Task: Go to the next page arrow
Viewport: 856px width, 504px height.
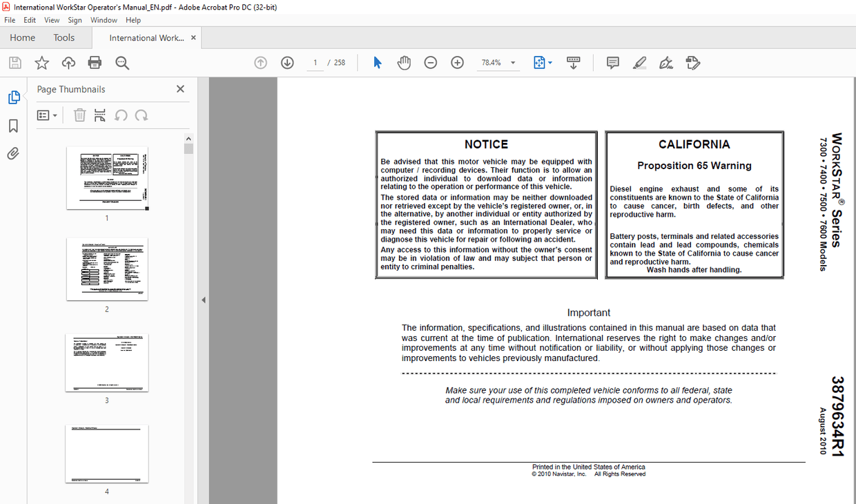Action: click(288, 63)
